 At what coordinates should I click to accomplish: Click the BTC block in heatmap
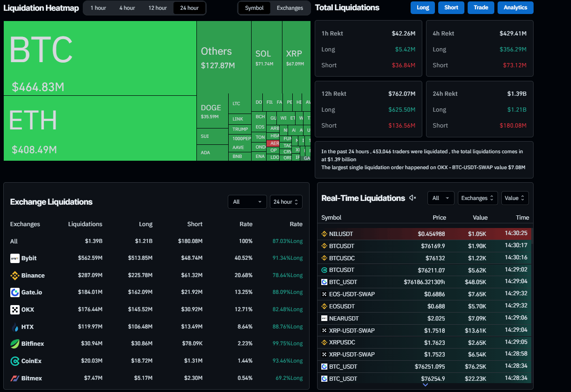tap(100, 58)
